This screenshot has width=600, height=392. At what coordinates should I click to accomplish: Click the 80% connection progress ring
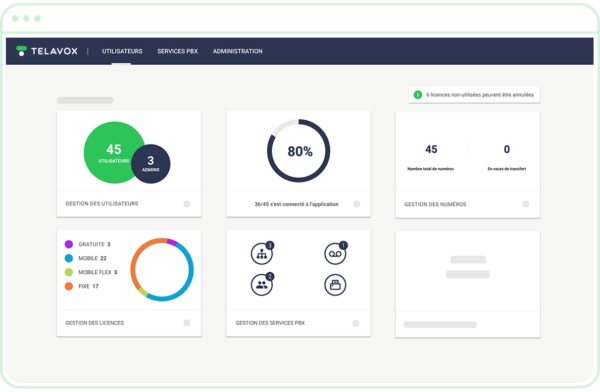pyautogui.click(x=298, y=151)
